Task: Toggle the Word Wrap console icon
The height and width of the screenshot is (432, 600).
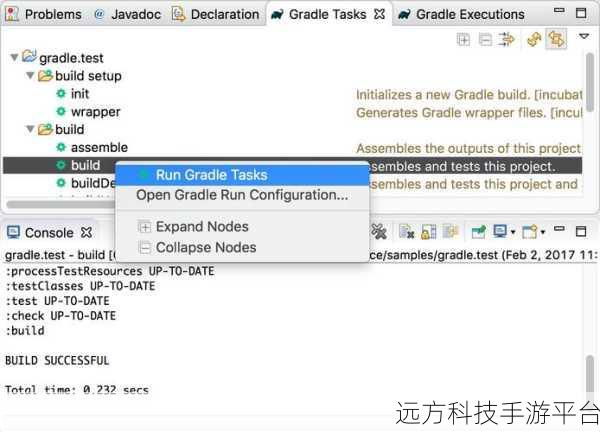Action: pos(450,231)
